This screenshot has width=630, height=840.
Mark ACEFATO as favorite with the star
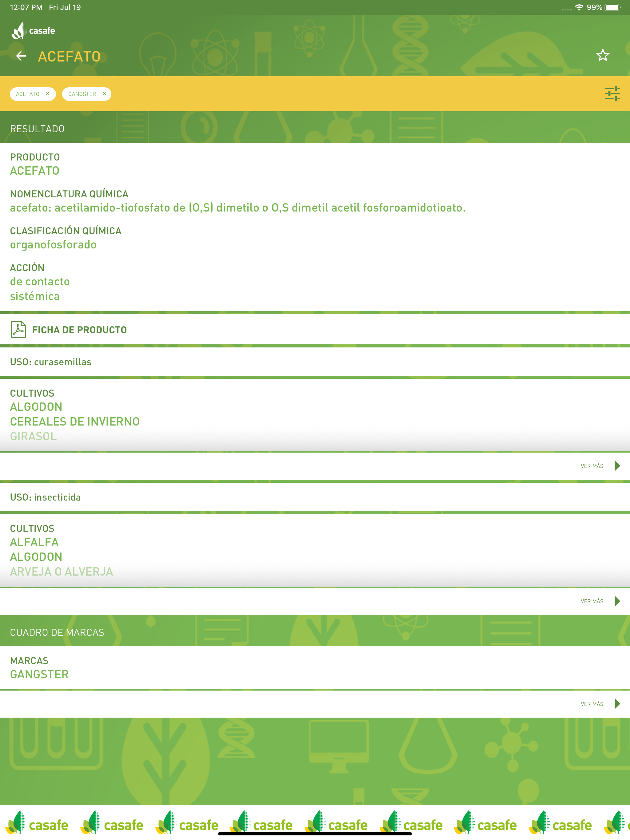[602, 56]
